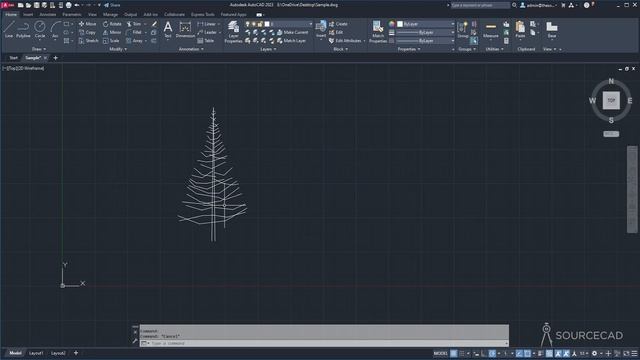Select the Text annotation tool

168,30
